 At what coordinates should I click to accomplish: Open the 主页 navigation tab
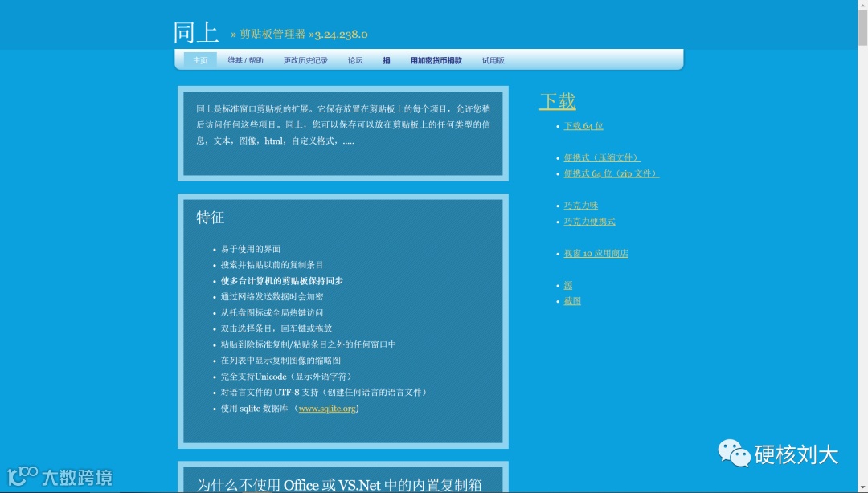coord(200,60)
